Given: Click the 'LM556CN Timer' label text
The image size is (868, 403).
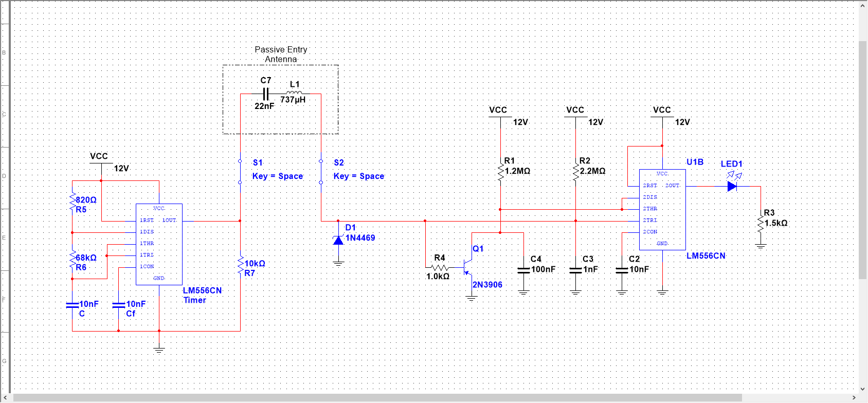Looking at the screenshot, I should pyautogui.click(x=202, y=295).
